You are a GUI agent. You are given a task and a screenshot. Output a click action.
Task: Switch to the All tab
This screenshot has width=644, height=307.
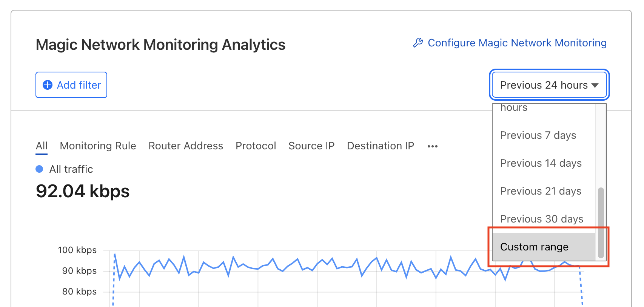42,146
